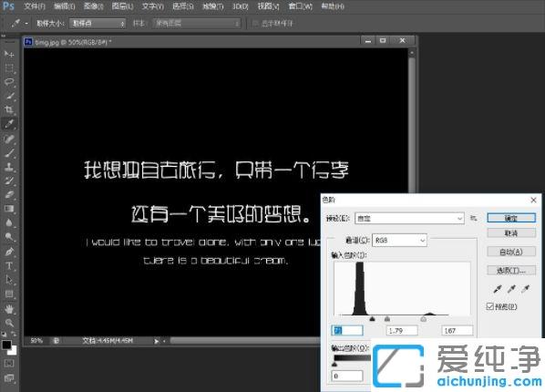Image resolution: width=545 pixels, height=392 pixels.
Task: Click the 自动(A) auto button
Action: click(x=511, y=252)
